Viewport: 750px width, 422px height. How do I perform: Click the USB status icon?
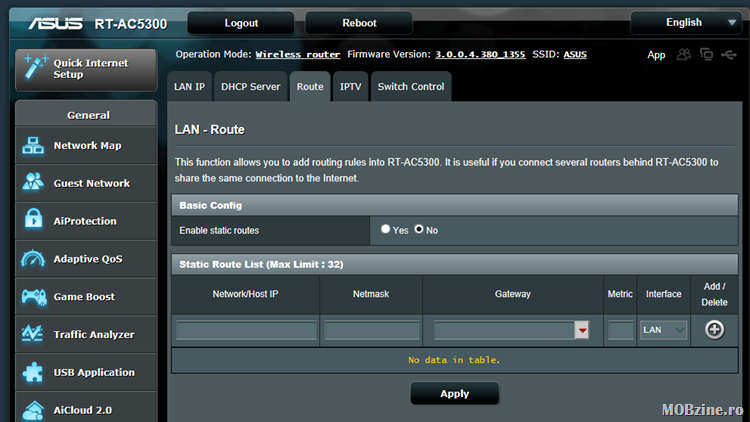[x=729, y=55]
